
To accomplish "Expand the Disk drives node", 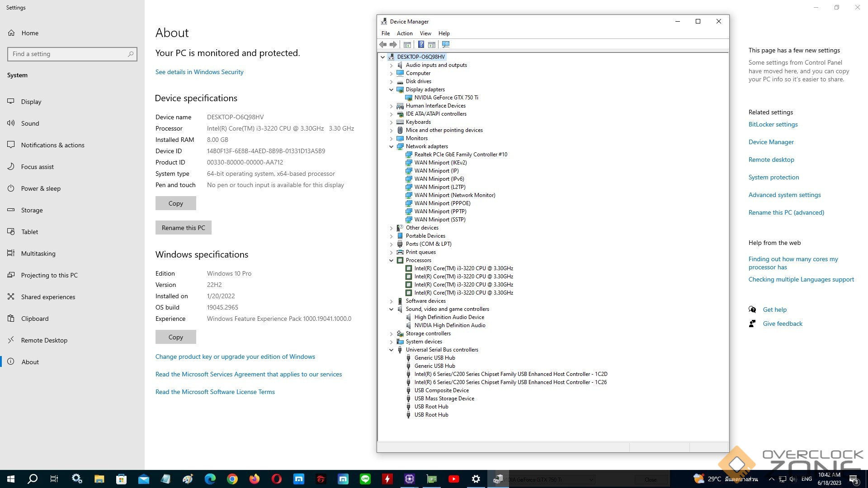I will (392, 81).
